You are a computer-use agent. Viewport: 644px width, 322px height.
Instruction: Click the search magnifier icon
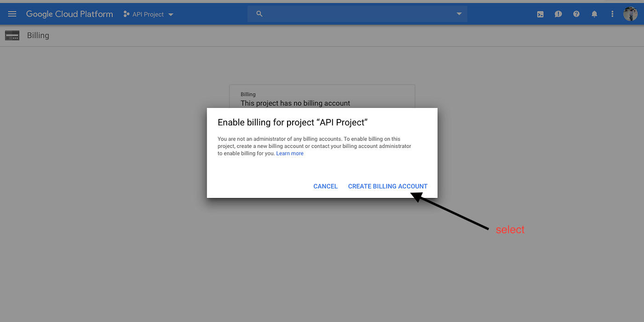pyautogui.click(x=259, y=14)
